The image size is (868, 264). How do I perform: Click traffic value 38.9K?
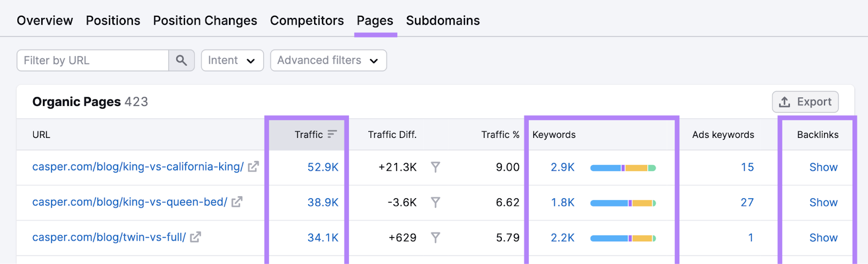(x=323, y=203)
